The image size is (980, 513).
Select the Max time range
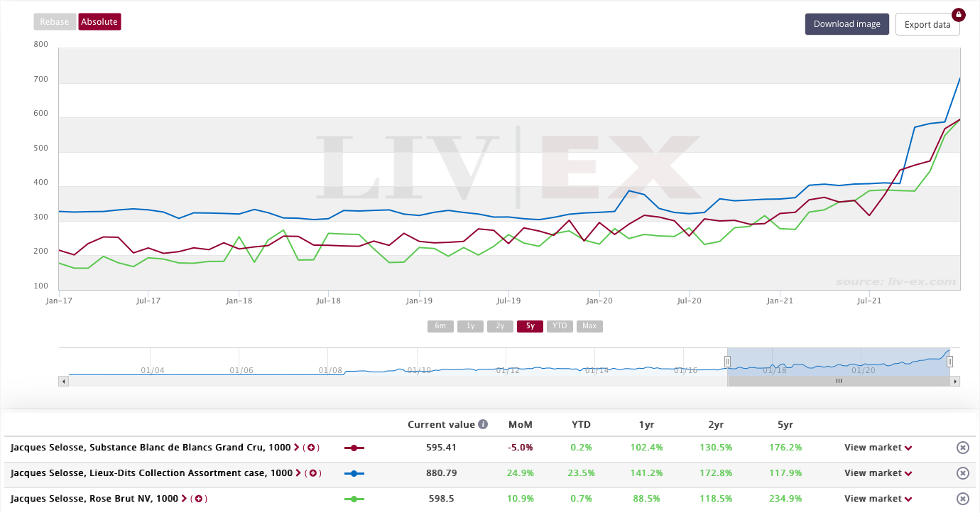coord(589,326)
